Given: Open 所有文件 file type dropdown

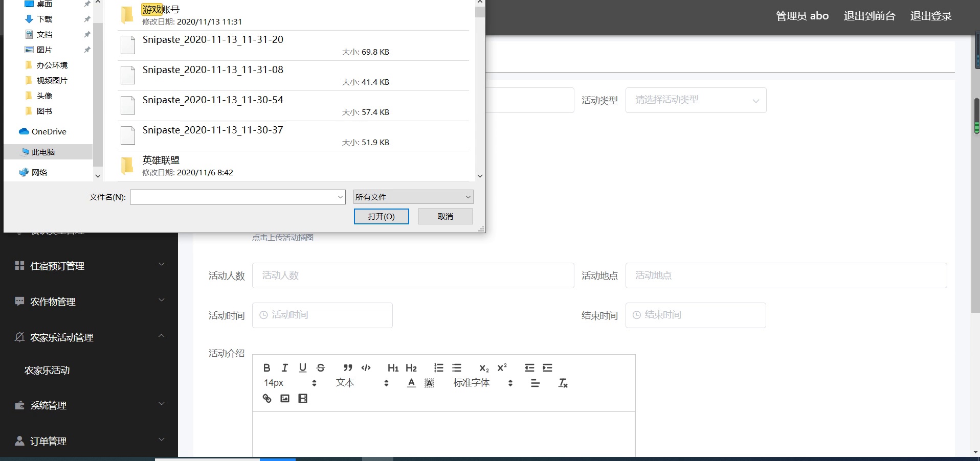Looking at the screenshot, I should click(x=413, y=197).
